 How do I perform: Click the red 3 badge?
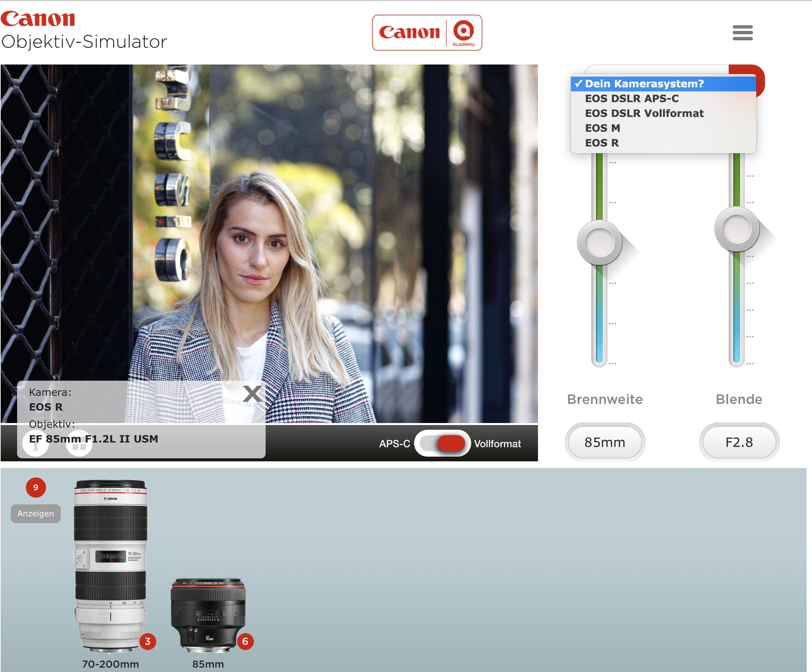pos(147,641)
